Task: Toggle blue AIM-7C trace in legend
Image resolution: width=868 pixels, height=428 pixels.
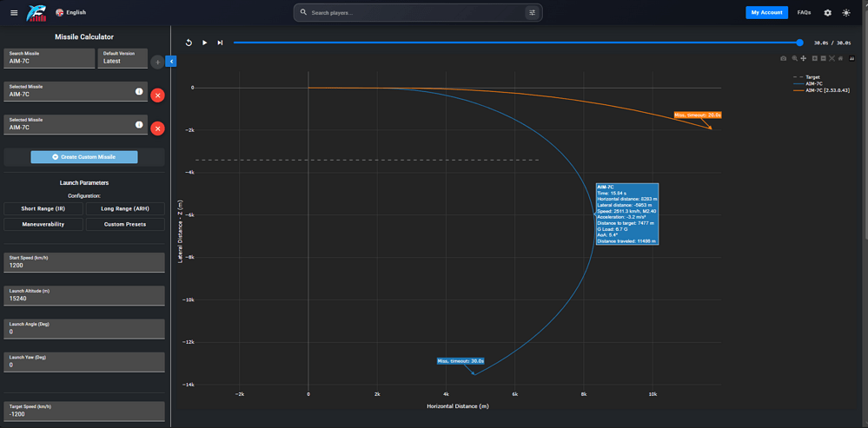Action: coord(808,83)
